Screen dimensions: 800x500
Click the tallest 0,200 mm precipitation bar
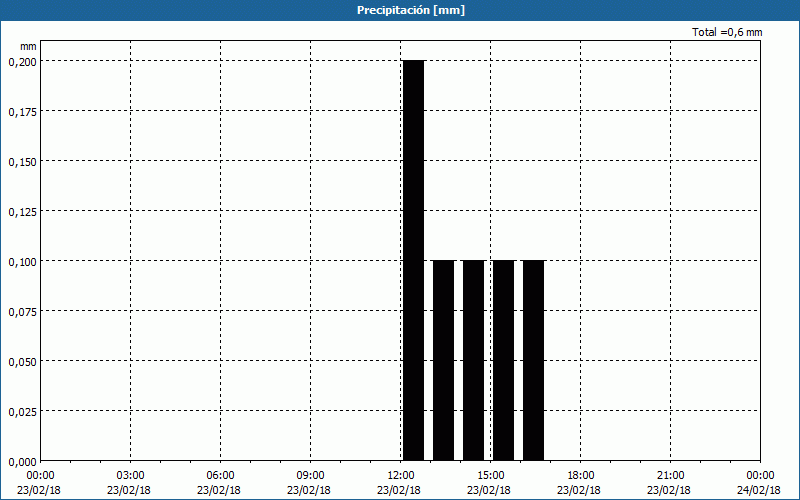pos(413,260)
